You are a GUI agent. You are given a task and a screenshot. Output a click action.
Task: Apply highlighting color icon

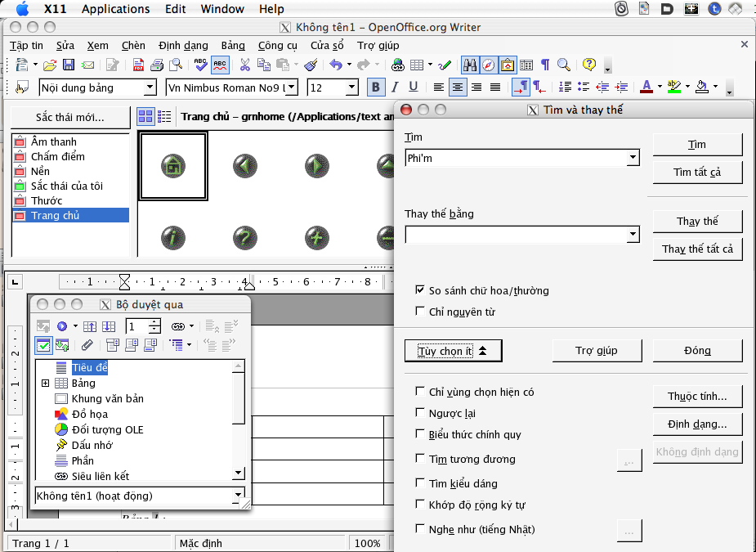point(674,88)
